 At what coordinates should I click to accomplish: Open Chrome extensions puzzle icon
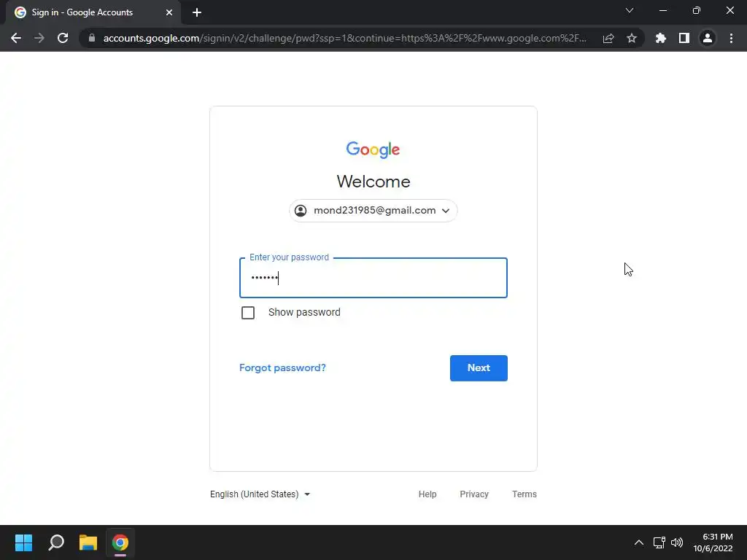tap(661, 38)
